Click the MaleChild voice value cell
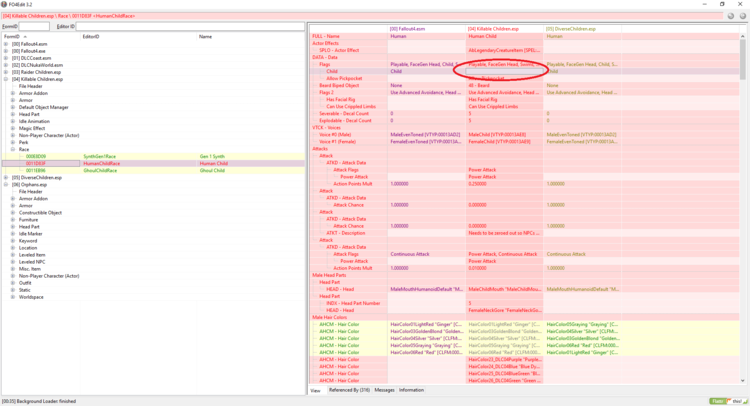The image size is (750, 406). pyautogui.click(x=505, y=135)
